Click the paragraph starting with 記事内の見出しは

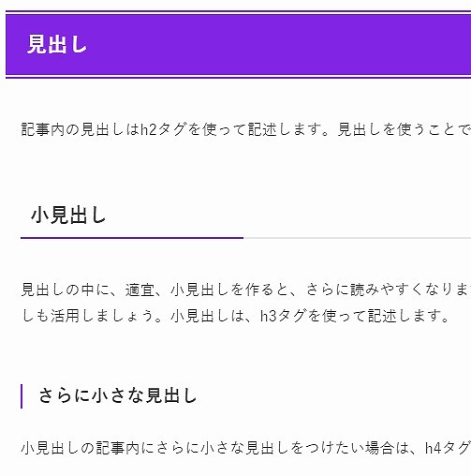coord(246,129)
